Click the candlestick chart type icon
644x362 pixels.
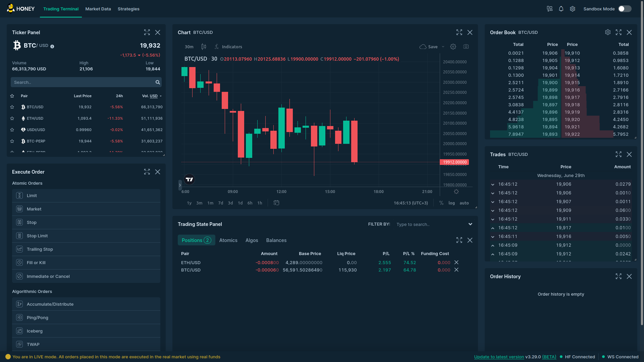[204, 47]
